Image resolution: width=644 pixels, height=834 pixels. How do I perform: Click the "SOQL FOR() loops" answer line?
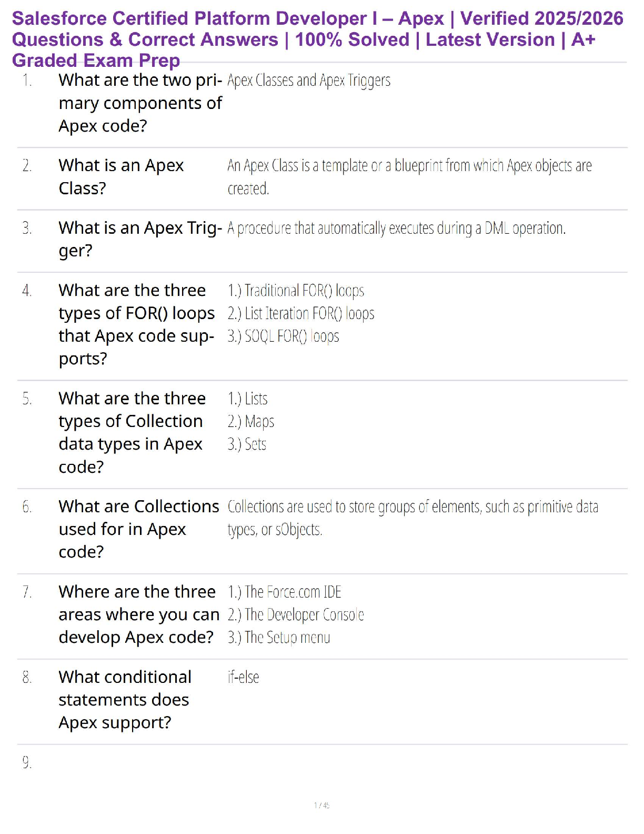[x=283, y=336]
